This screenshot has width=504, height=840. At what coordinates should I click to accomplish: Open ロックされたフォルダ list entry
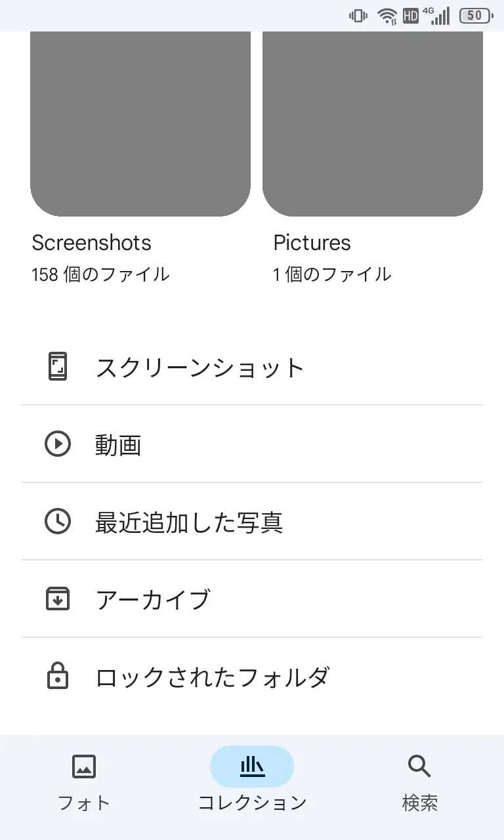click(212, 677)
